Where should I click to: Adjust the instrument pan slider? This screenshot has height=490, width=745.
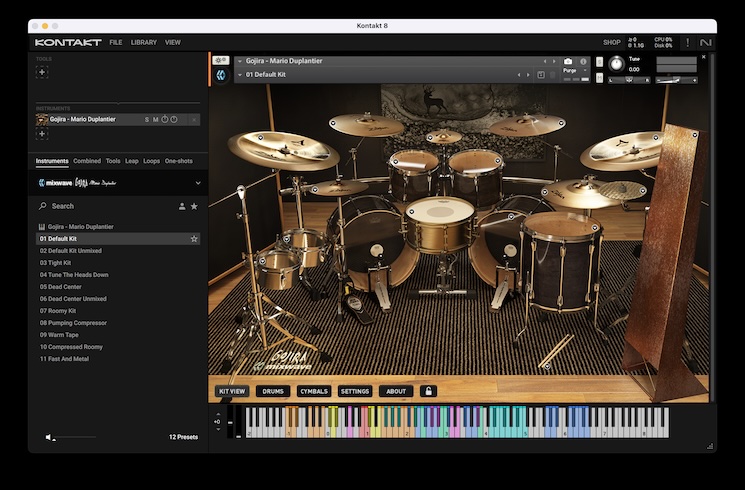629,80
